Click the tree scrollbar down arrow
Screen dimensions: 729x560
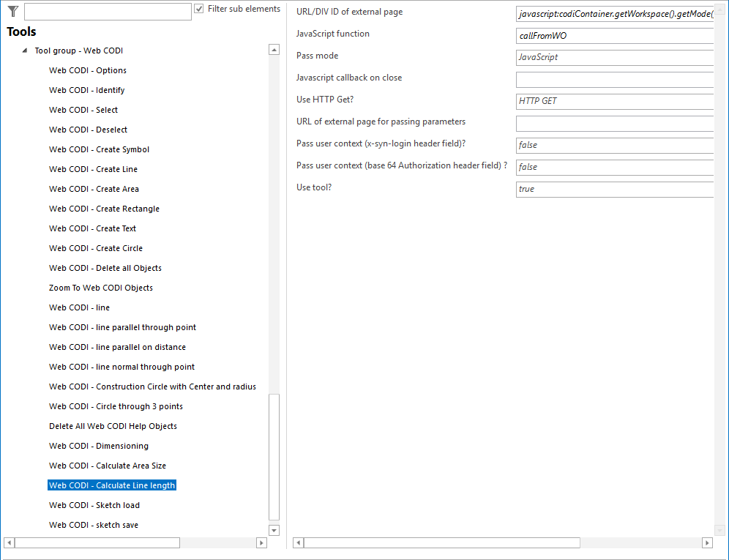coord(274,529)
